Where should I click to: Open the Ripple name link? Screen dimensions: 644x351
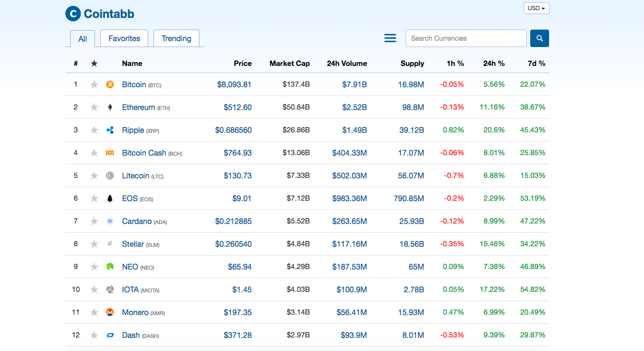click(x=133, y=130)
